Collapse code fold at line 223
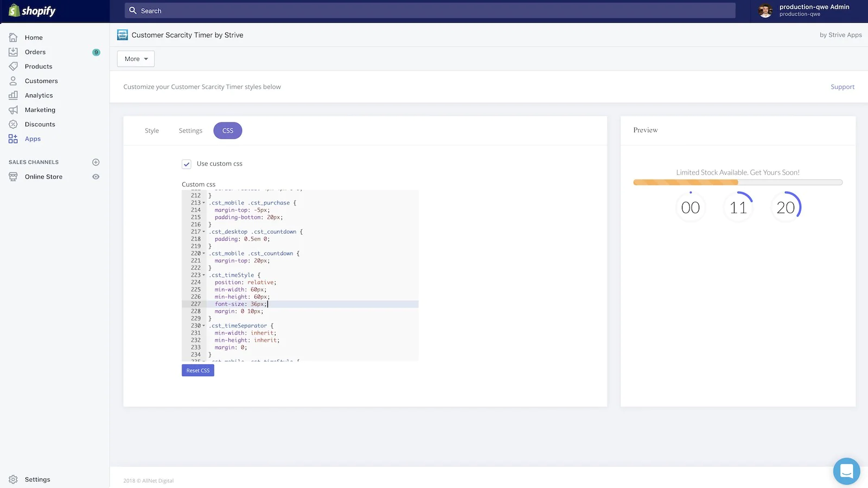The width and height of the screenshot is (868, 488). (x=204, y=275)
